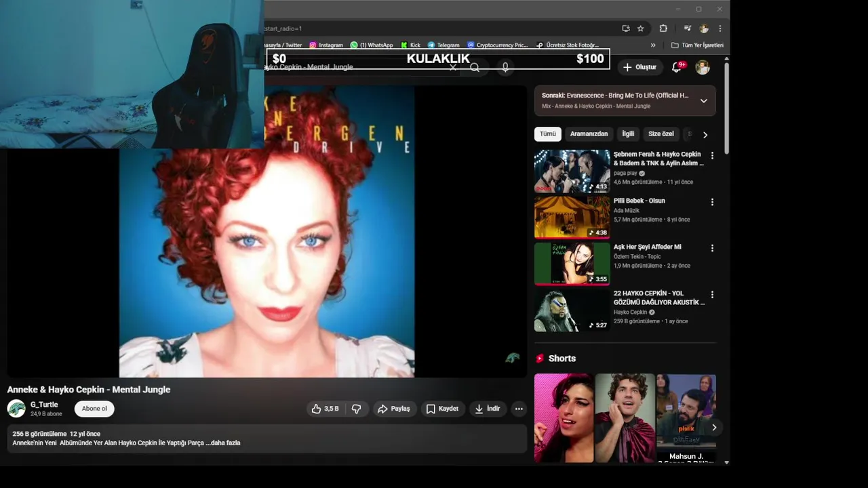Click the Özlem Tekin - Topic channel name
The image size is (868, 488).
(637, 257)
